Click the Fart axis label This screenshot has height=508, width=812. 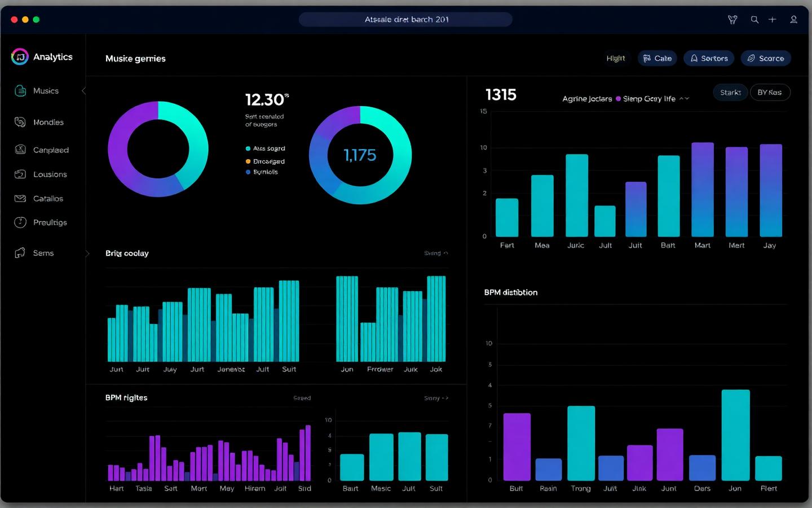507,246
